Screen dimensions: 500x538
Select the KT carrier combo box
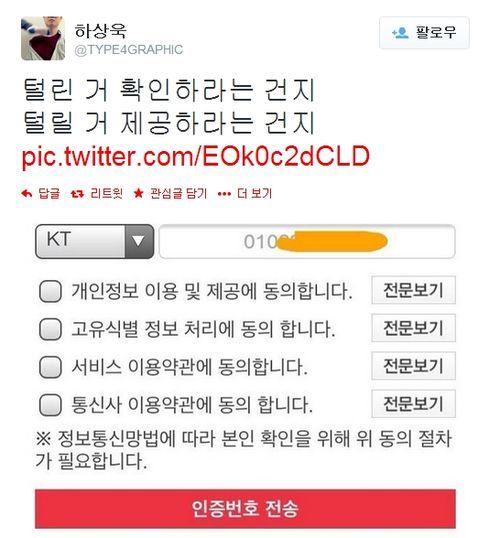94,241
